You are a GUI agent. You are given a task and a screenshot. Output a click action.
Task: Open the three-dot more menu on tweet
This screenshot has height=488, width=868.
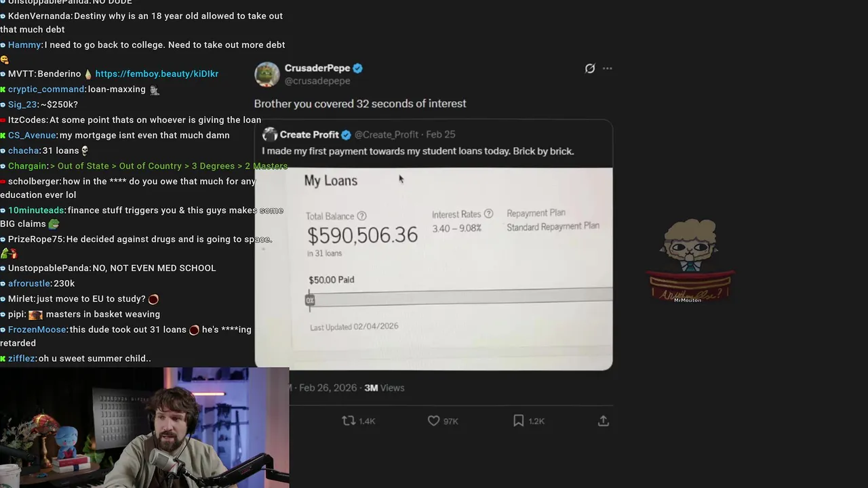(x=607, y=68)
